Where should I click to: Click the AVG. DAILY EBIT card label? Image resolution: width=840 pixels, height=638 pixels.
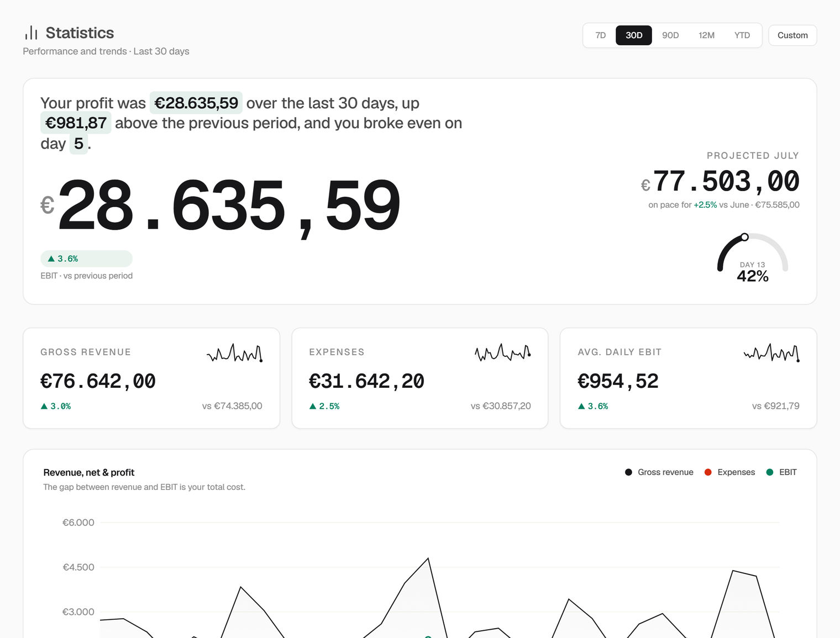click(x=620, y=352)
